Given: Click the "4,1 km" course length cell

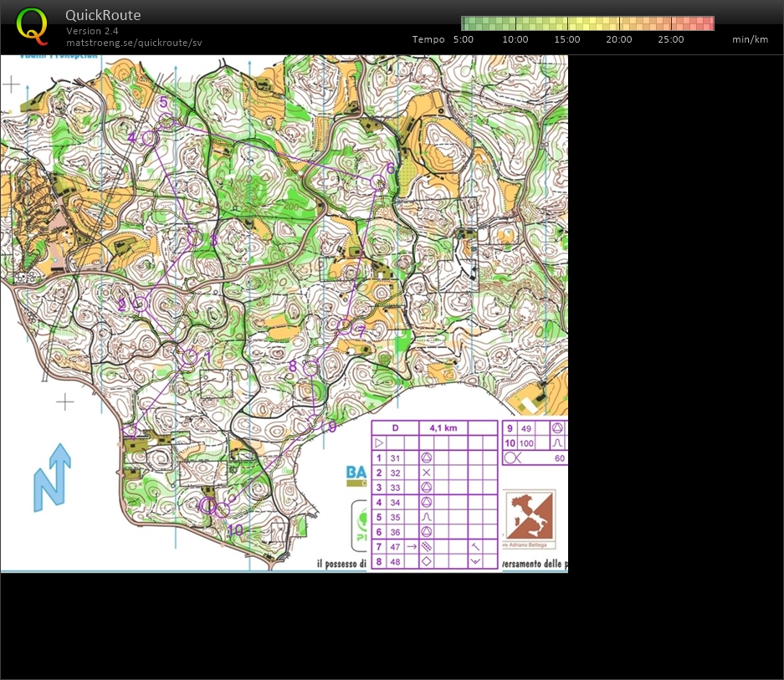Looking at the screenshot, I should click(443, 428).
